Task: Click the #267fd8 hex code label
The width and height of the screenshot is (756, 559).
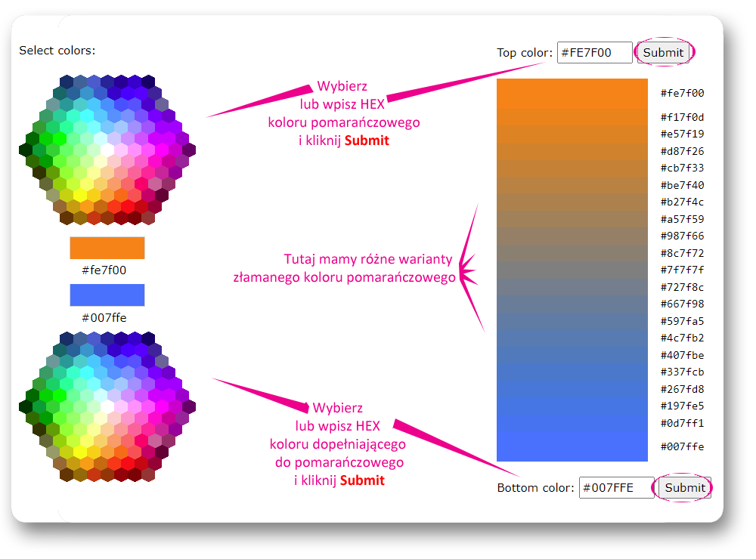Action: point(682,389)
